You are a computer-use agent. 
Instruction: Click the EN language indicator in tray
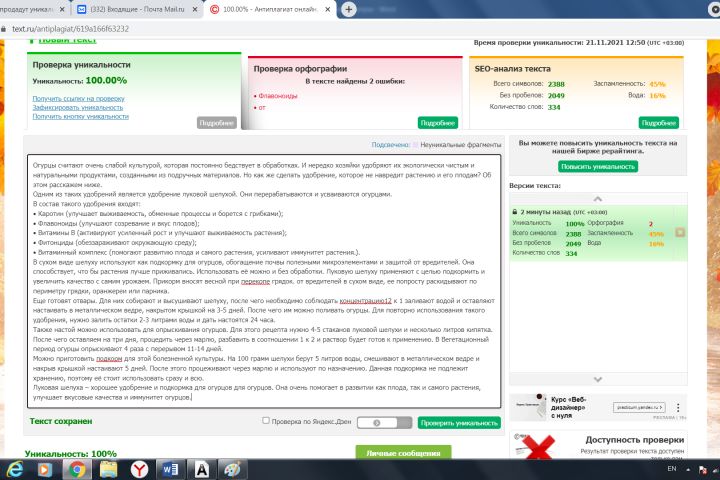[672, 469]
